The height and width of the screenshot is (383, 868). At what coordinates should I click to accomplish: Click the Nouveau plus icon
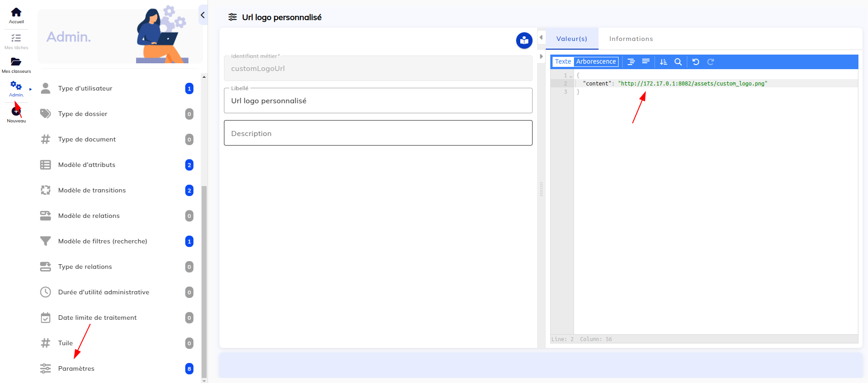[16, 112]
